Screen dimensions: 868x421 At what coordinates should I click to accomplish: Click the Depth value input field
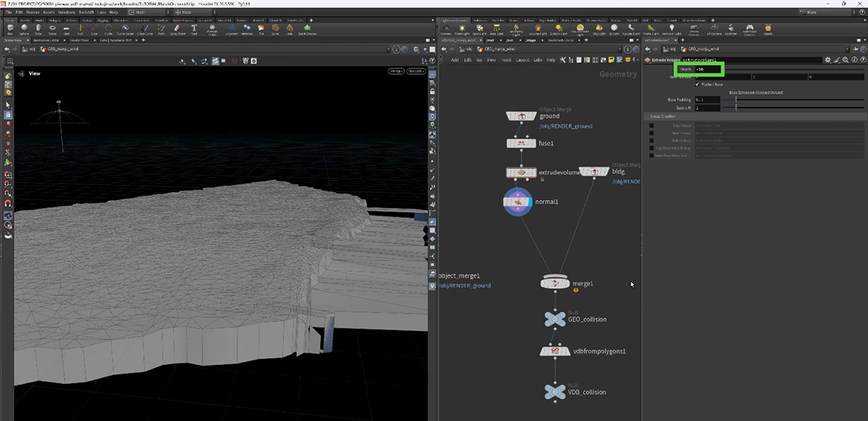[x=709, y=69]
